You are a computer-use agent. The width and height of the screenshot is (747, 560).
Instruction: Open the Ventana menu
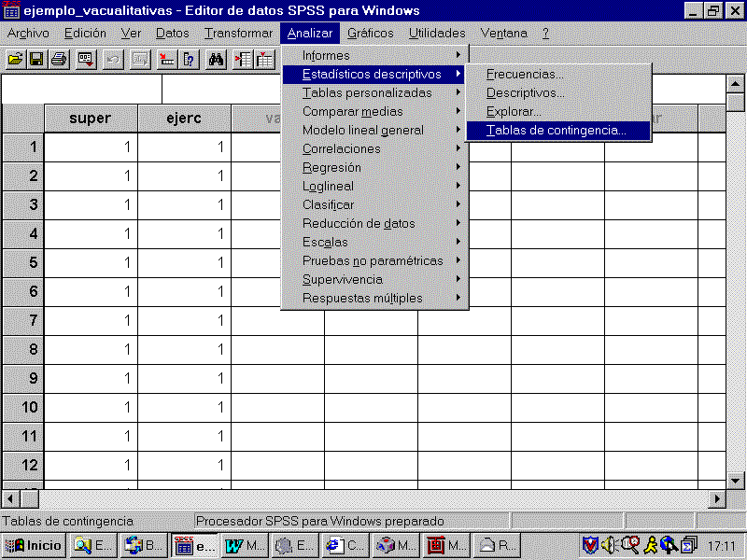click(503, 34)
